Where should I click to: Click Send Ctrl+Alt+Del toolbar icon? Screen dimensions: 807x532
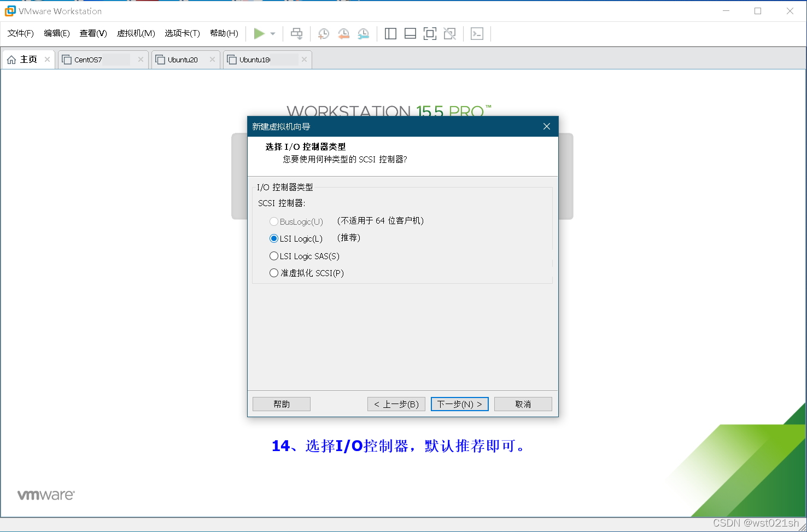(296, 34)
